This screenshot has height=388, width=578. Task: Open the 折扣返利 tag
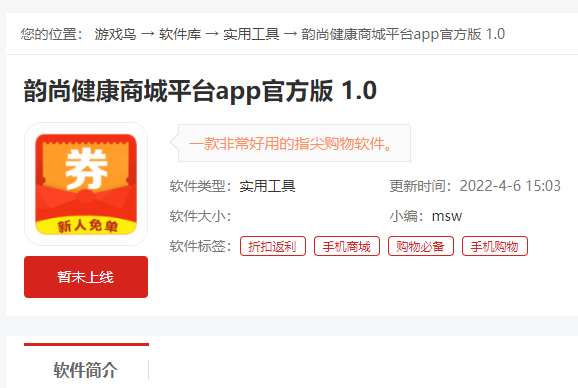(x=273, y=246)
